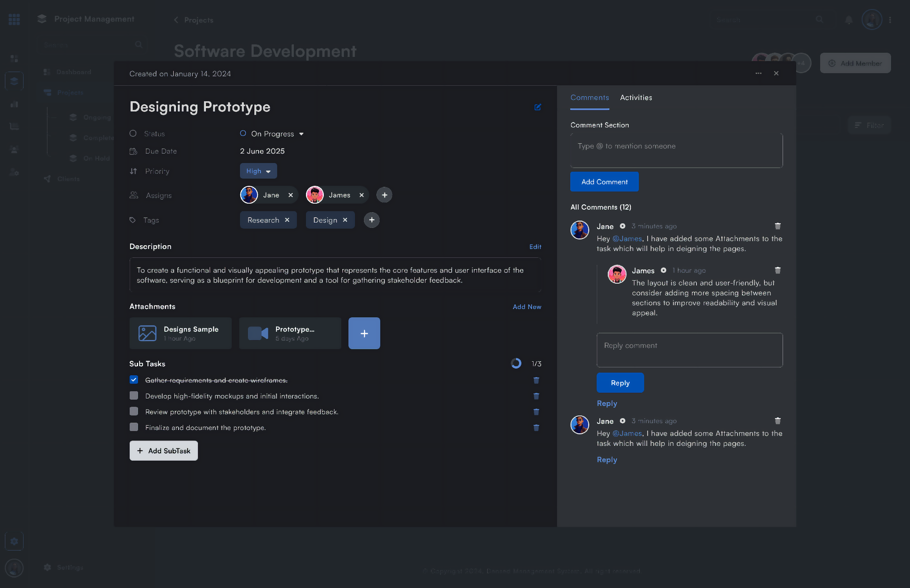Switch to the Activities tab
Image resolution: width=910 pixels, height=588 pixels.
636,98
